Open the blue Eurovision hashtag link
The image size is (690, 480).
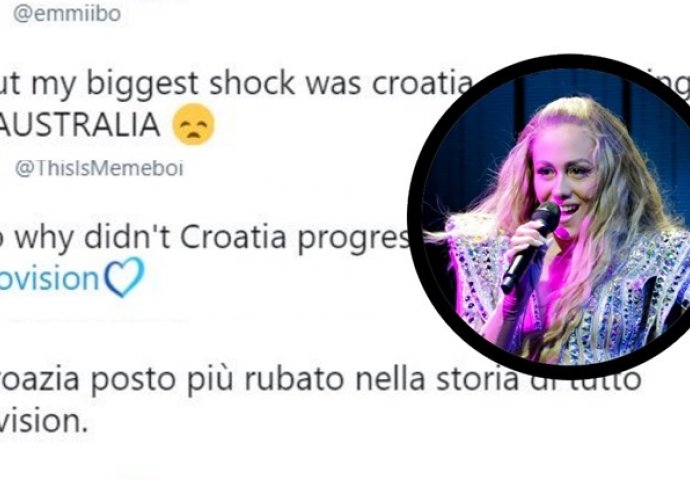pyautogui.click(x=49, y=279)
